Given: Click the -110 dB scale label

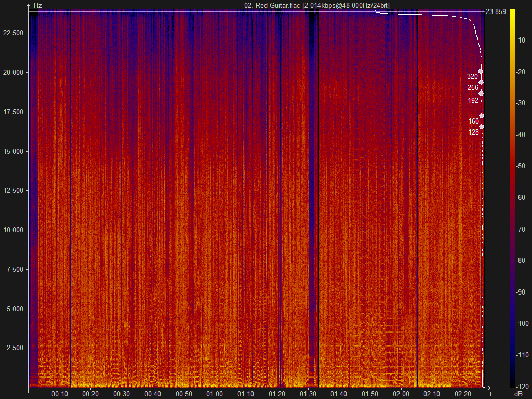Looking at the screenshot, I should point(522,355).
